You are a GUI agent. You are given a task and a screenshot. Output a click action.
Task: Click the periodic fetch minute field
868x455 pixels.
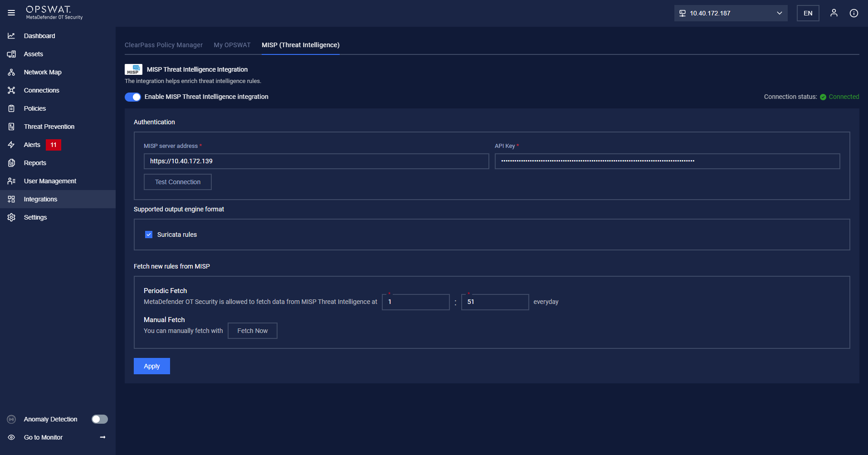click(495, 302)
